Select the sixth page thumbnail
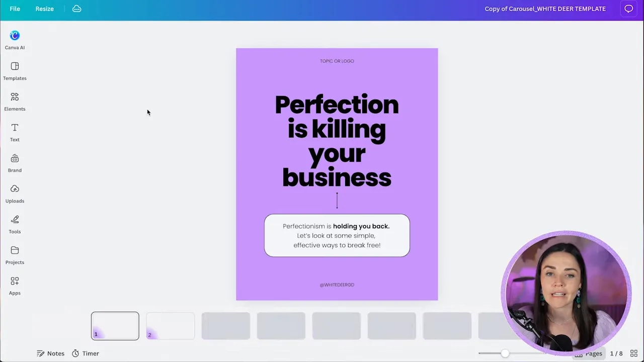Screen dimensions: 644x362 pos(391,326)
